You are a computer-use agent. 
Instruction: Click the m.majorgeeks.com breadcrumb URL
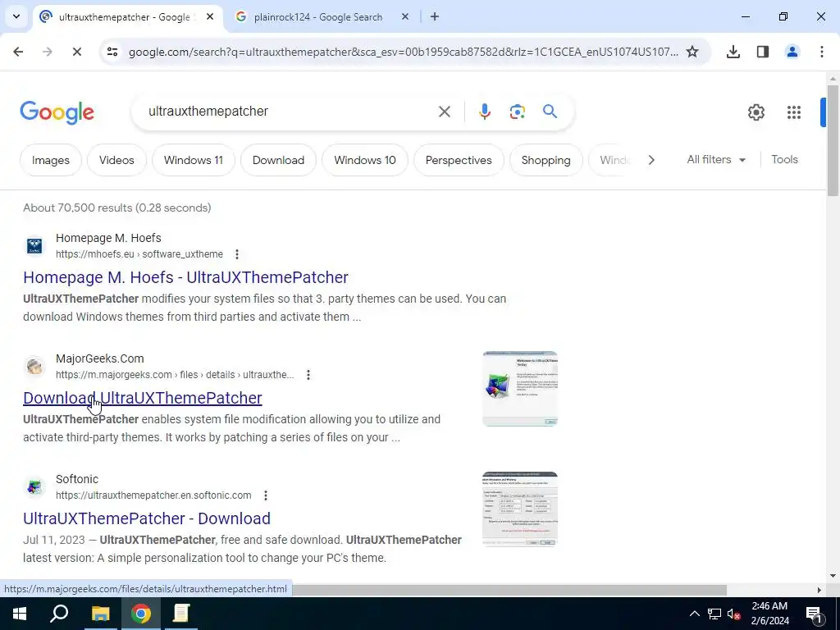click(x=175, y=374)
